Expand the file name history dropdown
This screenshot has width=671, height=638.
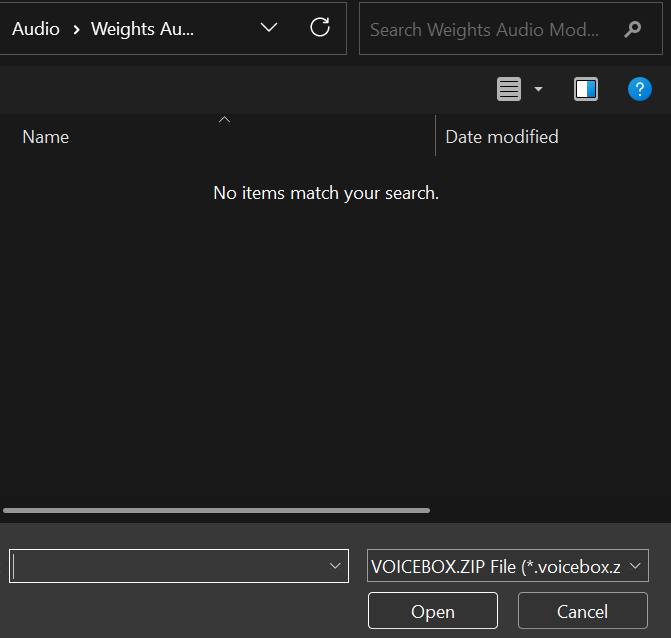pyautogui.click(x=335, y=566)
